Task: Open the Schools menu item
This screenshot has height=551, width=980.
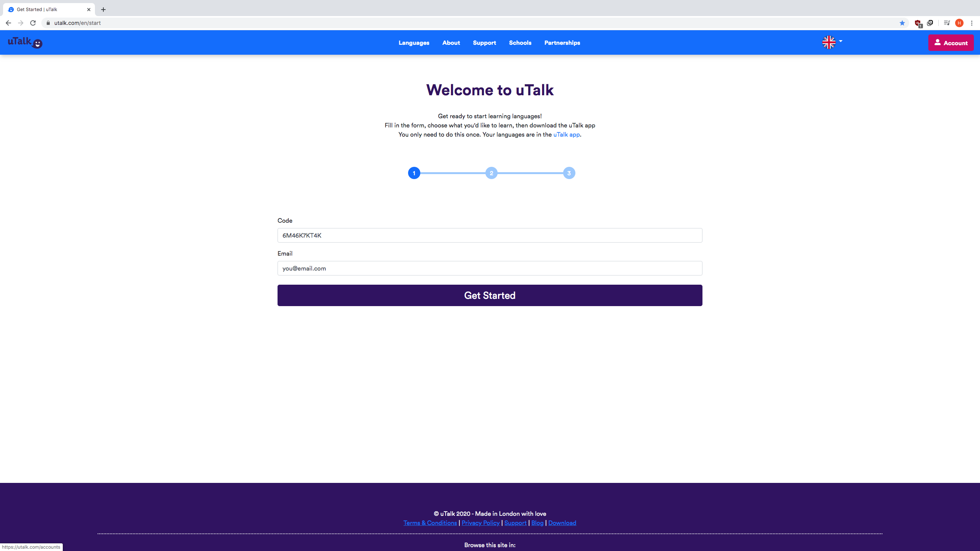Action: (520, 43)
